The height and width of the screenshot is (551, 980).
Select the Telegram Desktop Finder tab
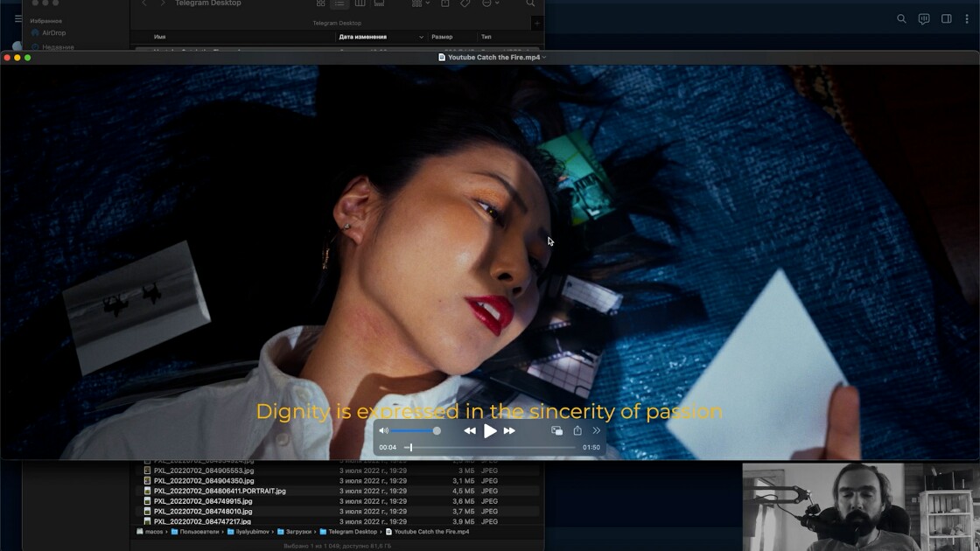click(x=337, y=23)
